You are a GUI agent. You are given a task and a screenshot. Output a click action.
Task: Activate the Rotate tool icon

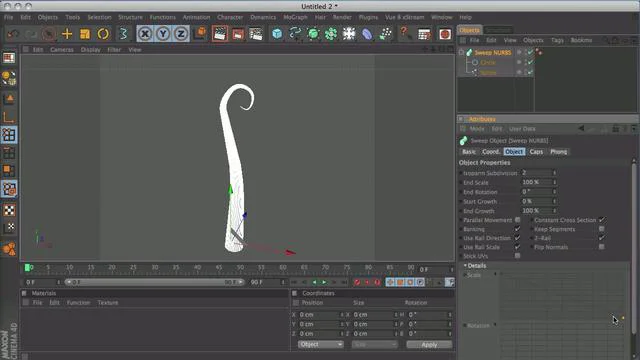pos(103,34)
